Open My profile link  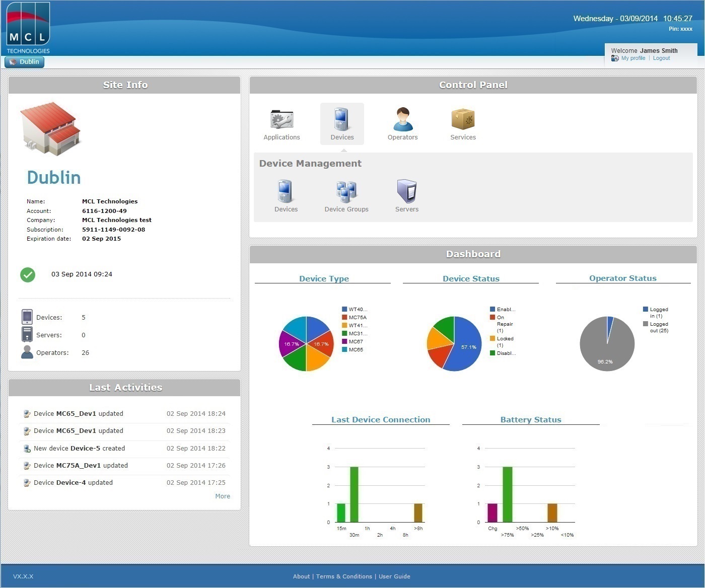pyautogui.click(x=633, y=58)
